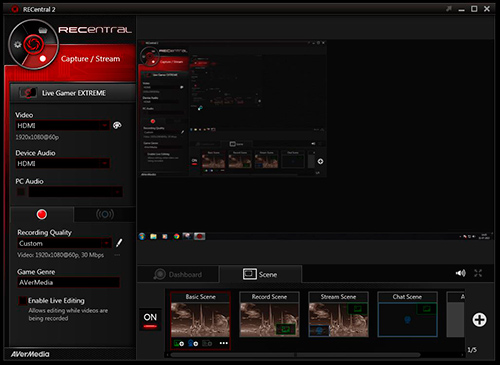The height and width of the screenshot is (365, 500).
Task: Pin the RECentral window with pin icon
Action: tap(449, 9)
